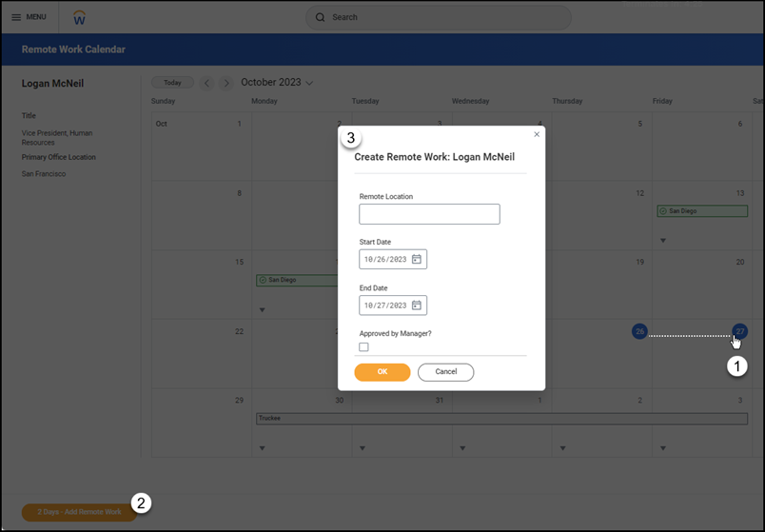Click day 8 in the calendar

[239, 193]
